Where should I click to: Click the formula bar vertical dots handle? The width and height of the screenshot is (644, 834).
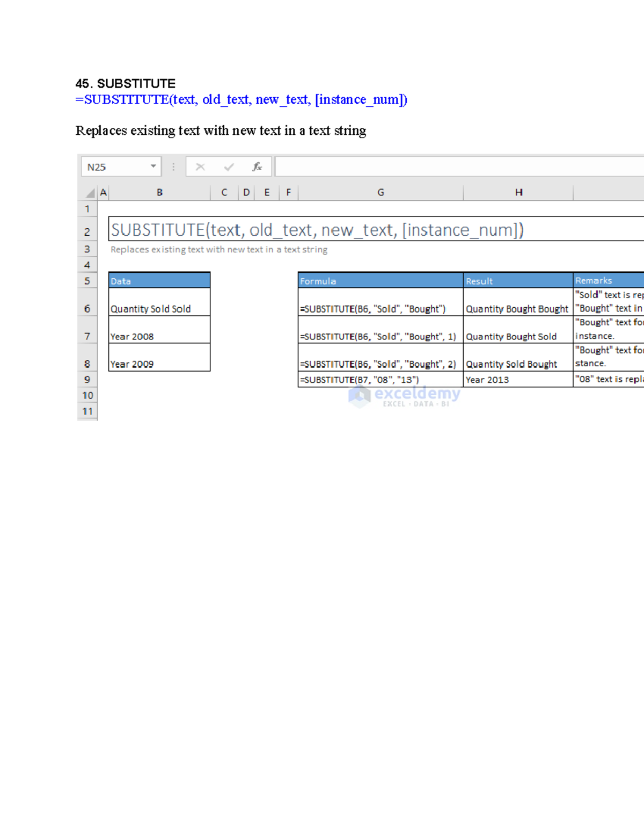click(x=173, y=167)
